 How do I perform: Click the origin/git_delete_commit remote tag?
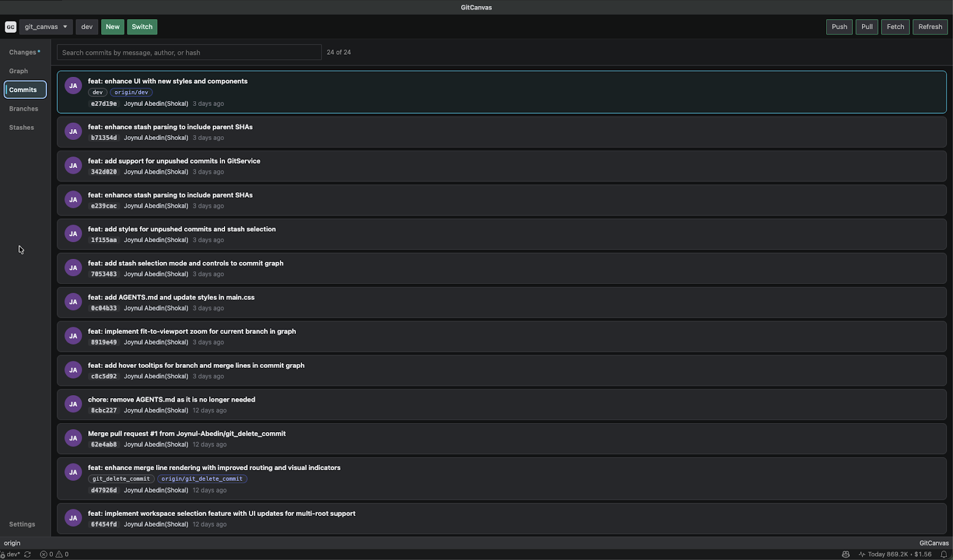[202, 478]
